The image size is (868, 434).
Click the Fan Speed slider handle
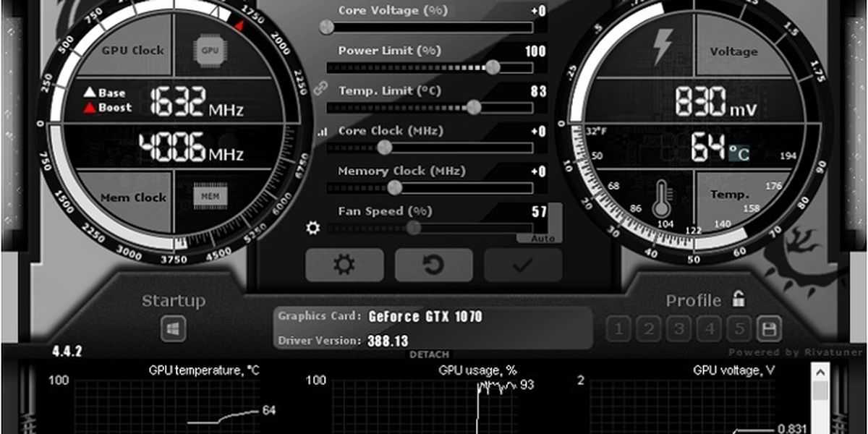(x=414, y=228)
